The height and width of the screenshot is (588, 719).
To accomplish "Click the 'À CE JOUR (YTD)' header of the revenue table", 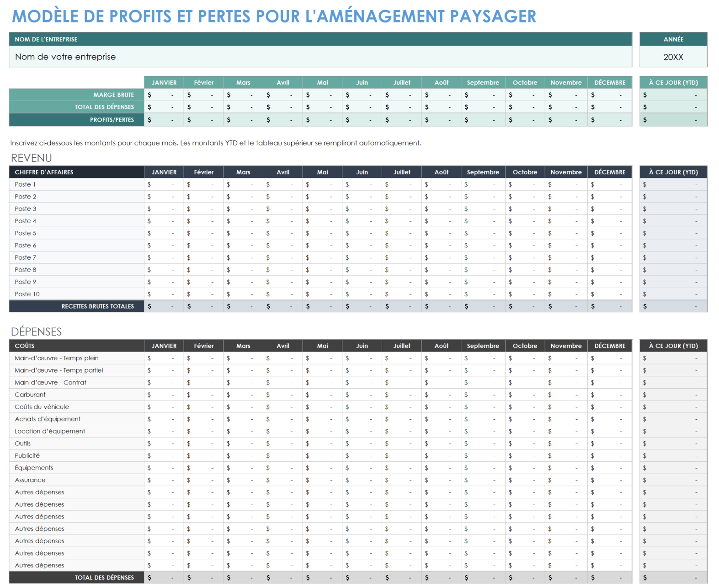I will point(673,172).
